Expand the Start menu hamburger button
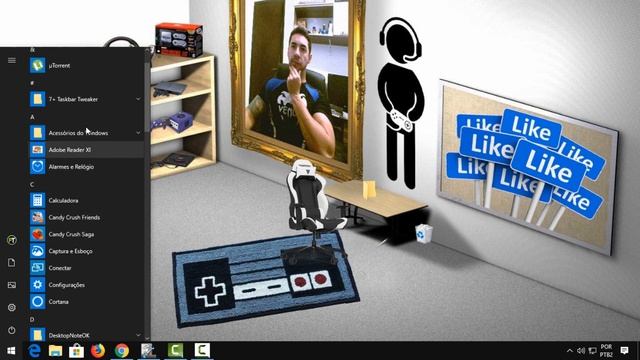The image size is (640, 360). pyautogui.click(x=11, y=60)
